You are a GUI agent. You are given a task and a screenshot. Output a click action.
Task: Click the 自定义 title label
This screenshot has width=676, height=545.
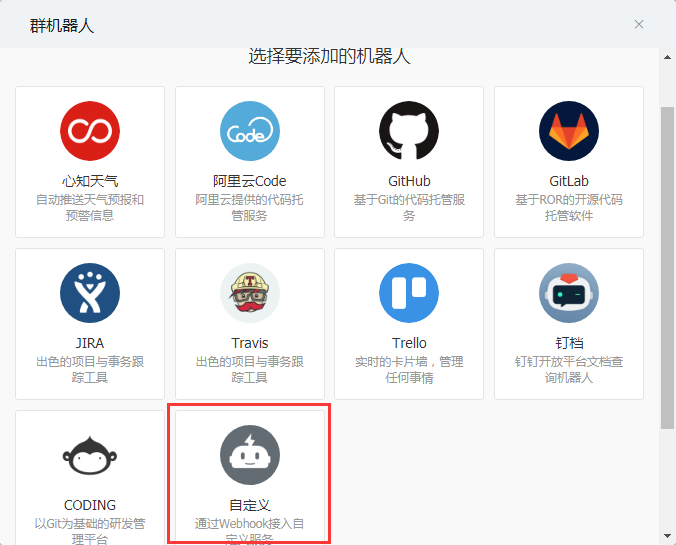[250, 505]
